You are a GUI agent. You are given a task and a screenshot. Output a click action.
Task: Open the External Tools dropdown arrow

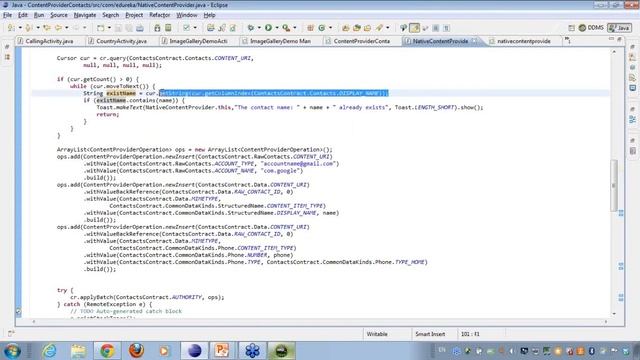(x=295, y=28)
